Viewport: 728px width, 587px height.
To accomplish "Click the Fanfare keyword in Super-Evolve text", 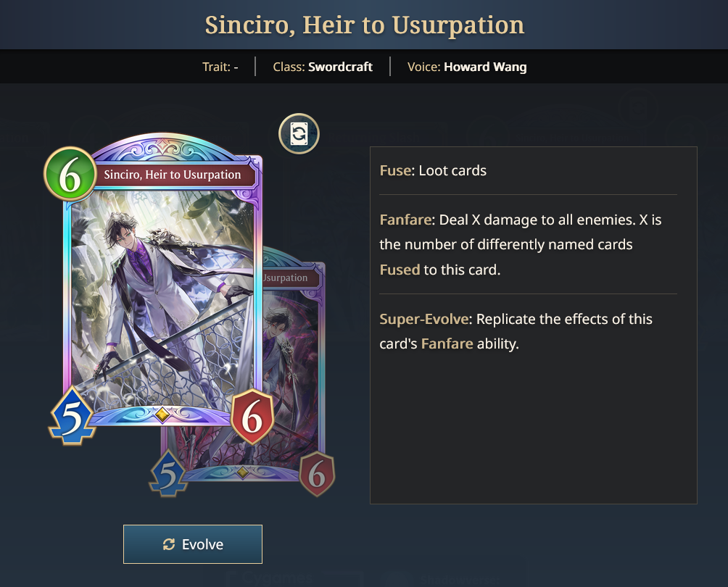I will [447, 344].
